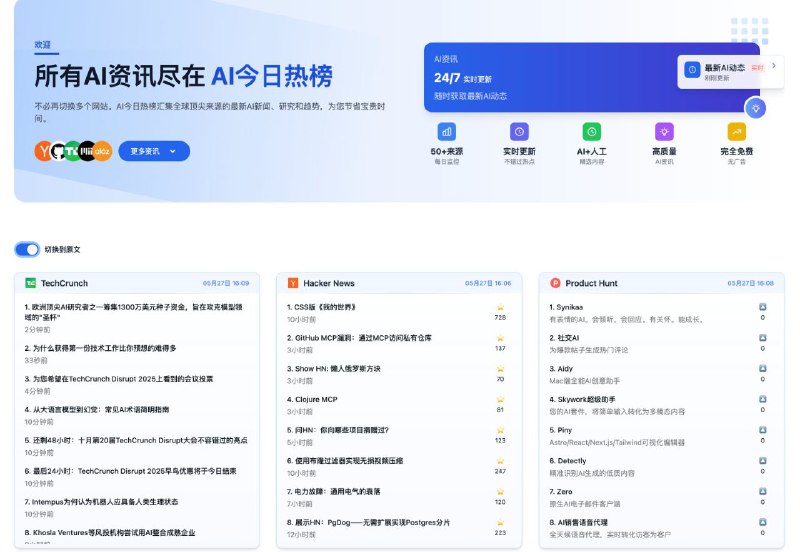Open the 更多资讯 dropdown button
The height and width of the screenshot is (552, 800).
point(154,151)
